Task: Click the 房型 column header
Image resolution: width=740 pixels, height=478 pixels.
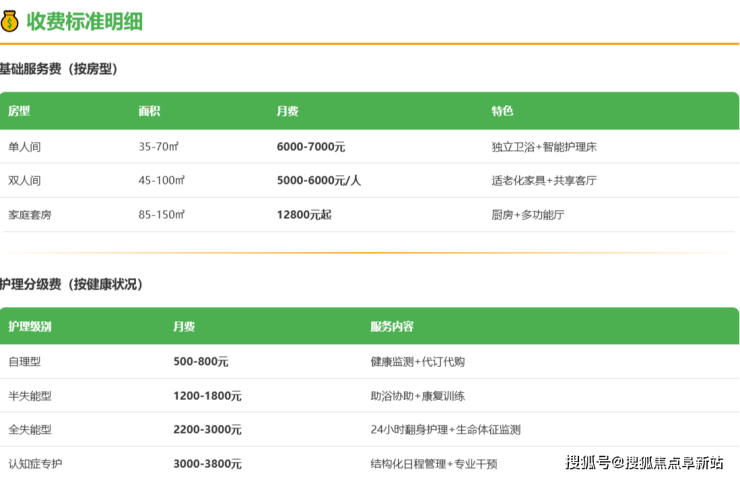Action: click(x=19, y=111)
